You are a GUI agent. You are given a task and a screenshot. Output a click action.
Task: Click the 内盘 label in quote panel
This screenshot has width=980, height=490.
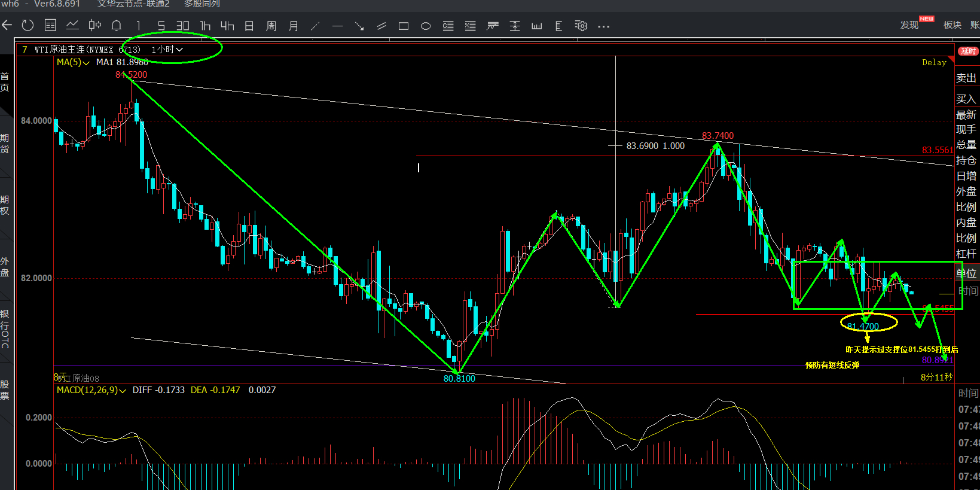[x=966, y=223]
